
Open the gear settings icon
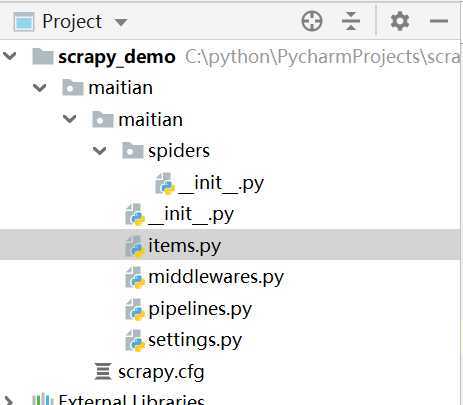click(400, 21)
